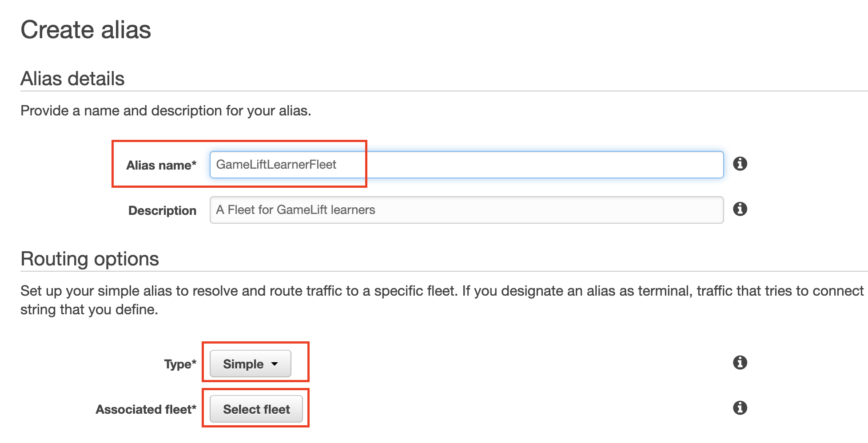The image size is (868, 443).
Task: Click the info icon beside Alias name
Action: pos(740,164)
